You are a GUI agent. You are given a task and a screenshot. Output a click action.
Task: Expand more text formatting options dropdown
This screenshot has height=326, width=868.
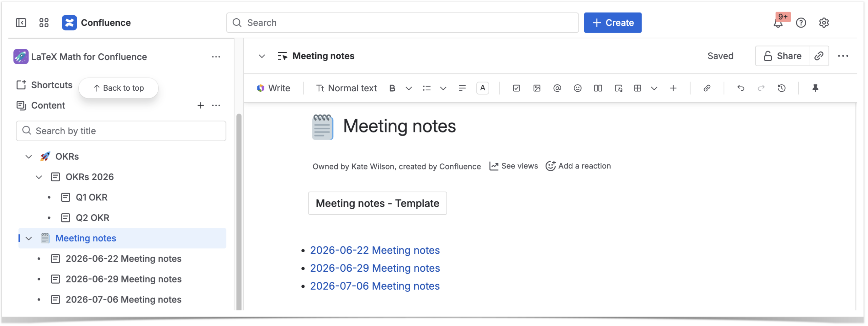click(409, 88)
